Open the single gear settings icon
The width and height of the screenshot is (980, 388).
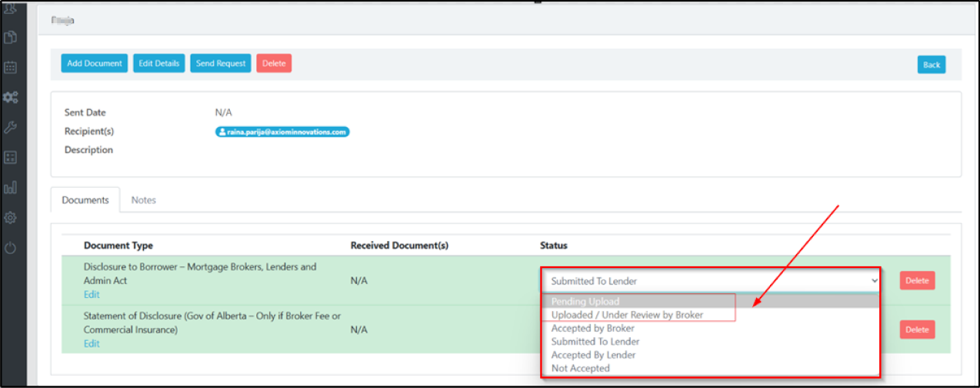[11, 218]
